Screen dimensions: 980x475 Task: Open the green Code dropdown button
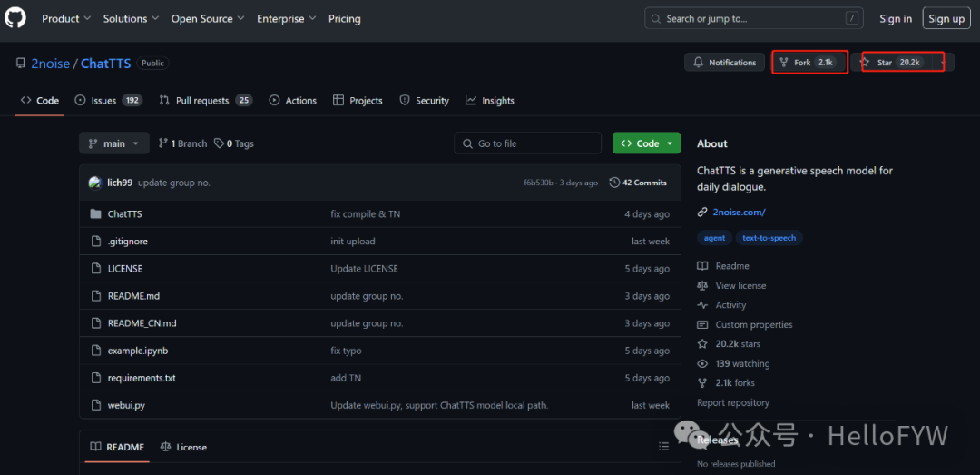click(646, 143)
